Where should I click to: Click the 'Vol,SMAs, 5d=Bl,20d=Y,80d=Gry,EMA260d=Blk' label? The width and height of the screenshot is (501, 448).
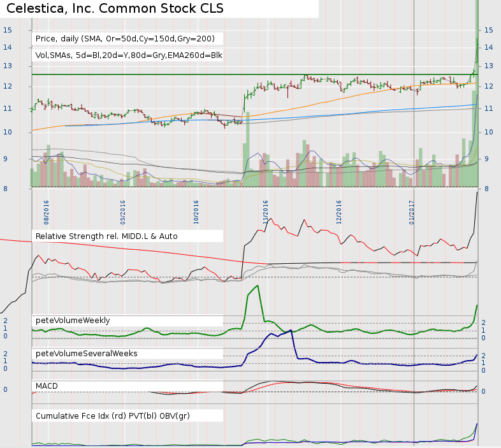129,55
